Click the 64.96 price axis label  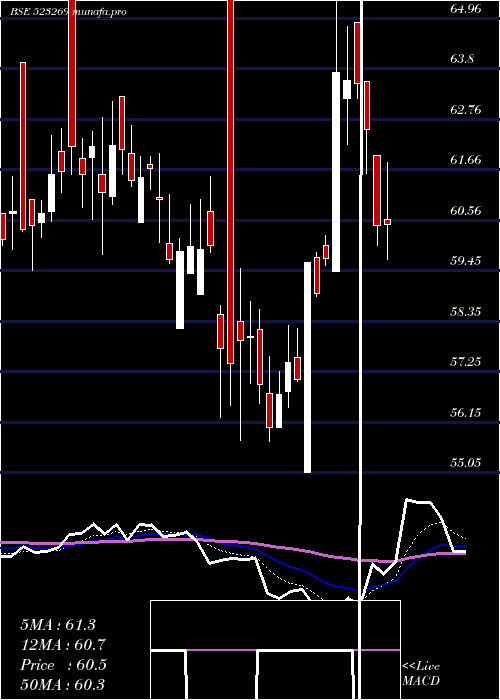click(x=466, y=8)
